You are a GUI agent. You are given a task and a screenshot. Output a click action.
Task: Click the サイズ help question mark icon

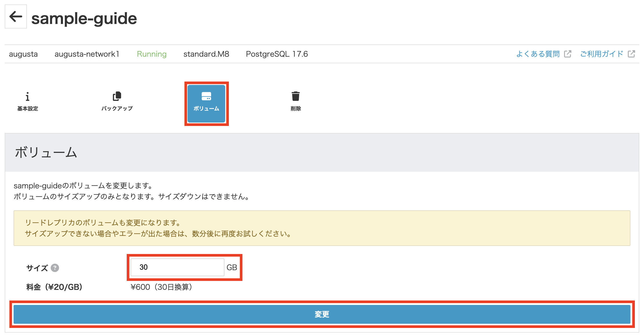55,268
